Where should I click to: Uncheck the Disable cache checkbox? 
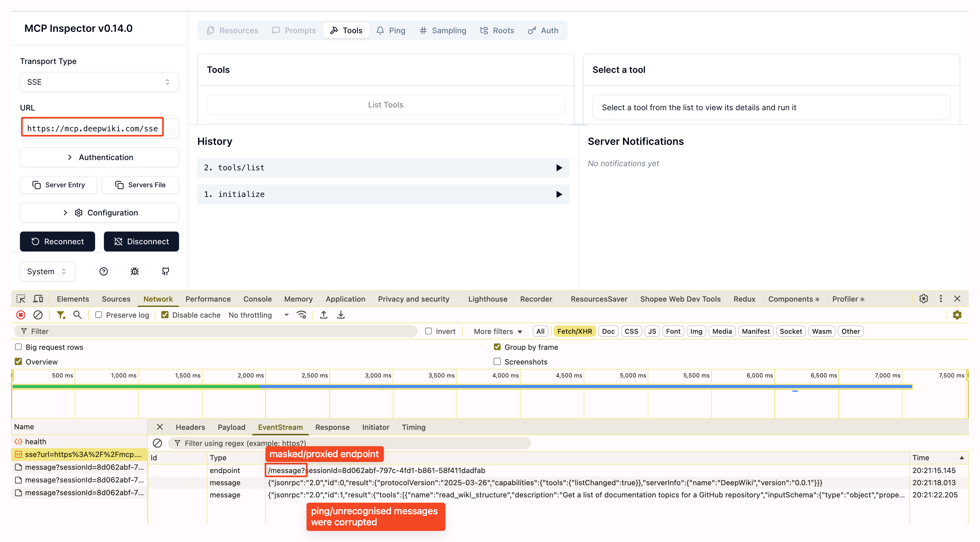165,315
